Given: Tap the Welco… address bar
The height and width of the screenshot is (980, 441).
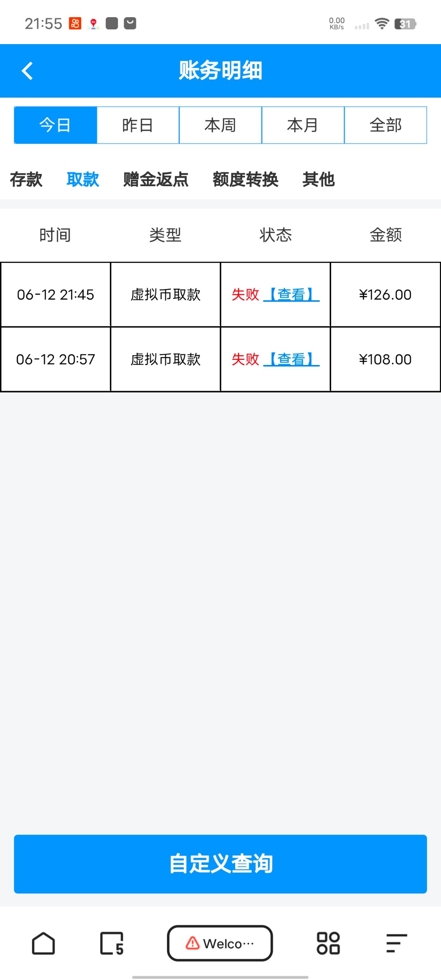Looking at the screenshot, I should (x=228, y=943).
